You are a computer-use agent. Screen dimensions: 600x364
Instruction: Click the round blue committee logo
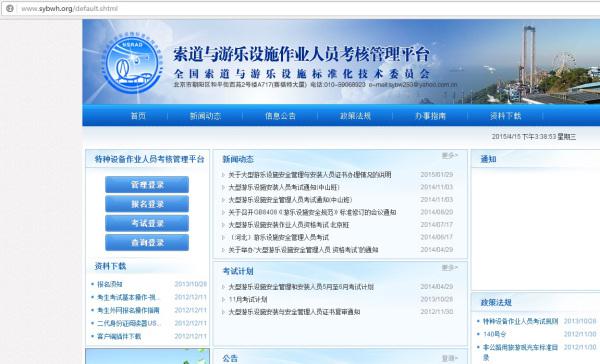(132, 64)
